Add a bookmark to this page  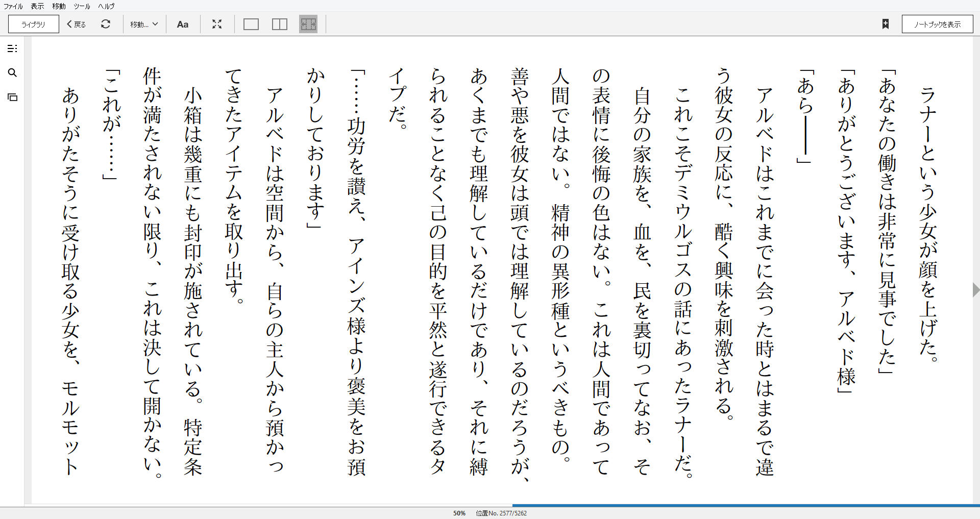886,24
